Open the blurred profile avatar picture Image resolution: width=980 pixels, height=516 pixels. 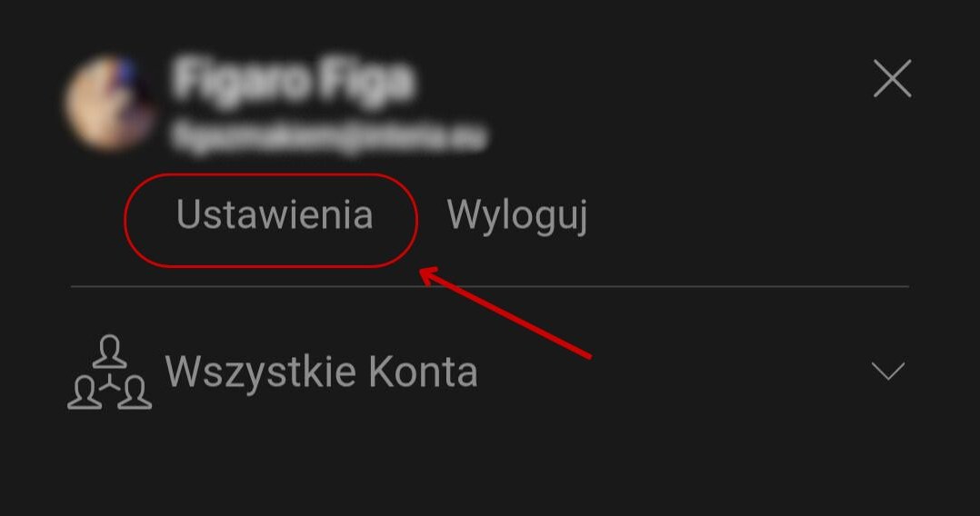click(110, 104)
